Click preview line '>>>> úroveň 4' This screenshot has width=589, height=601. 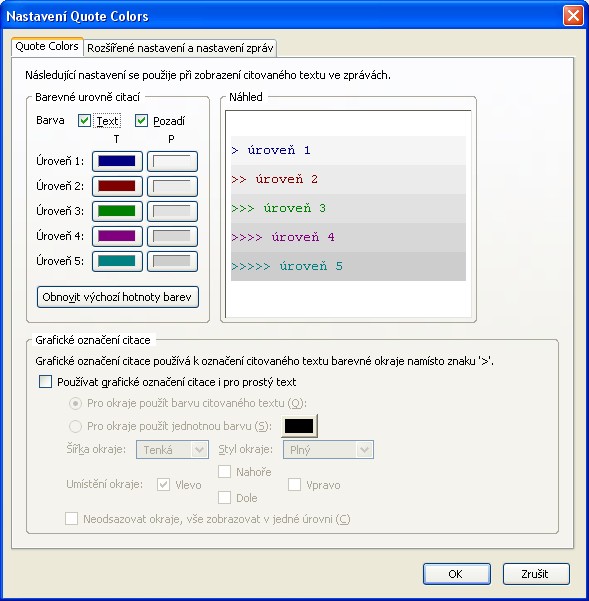tap(348, 237)
